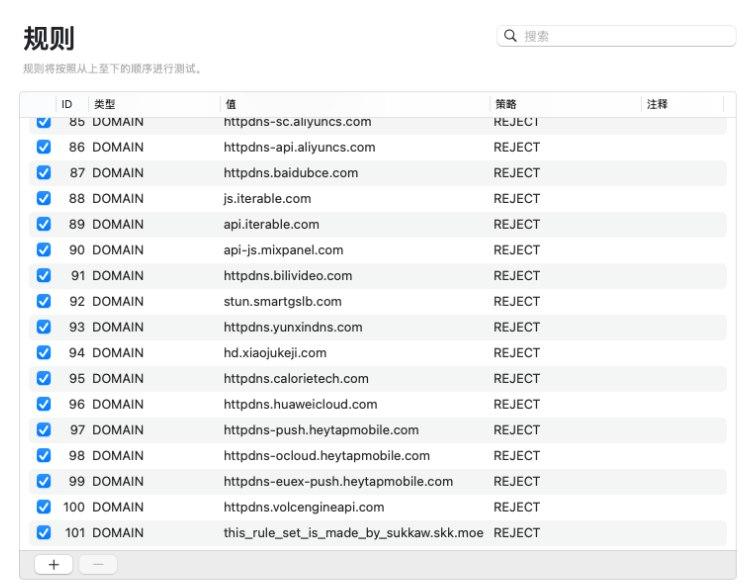Image resolution: width=753 pixels, height=584 pixels.
Task: Click the 值 column header
Action: pos(231,104)
